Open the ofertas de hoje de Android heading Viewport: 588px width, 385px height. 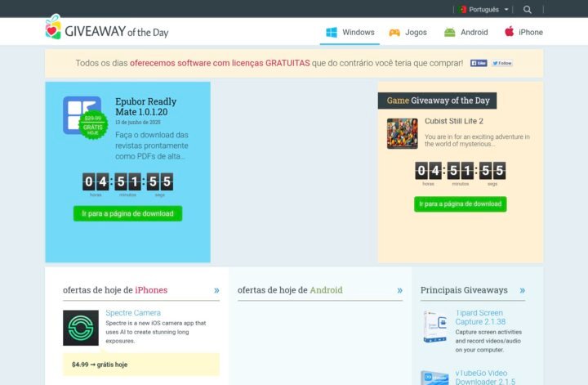(x=290, y=290)
